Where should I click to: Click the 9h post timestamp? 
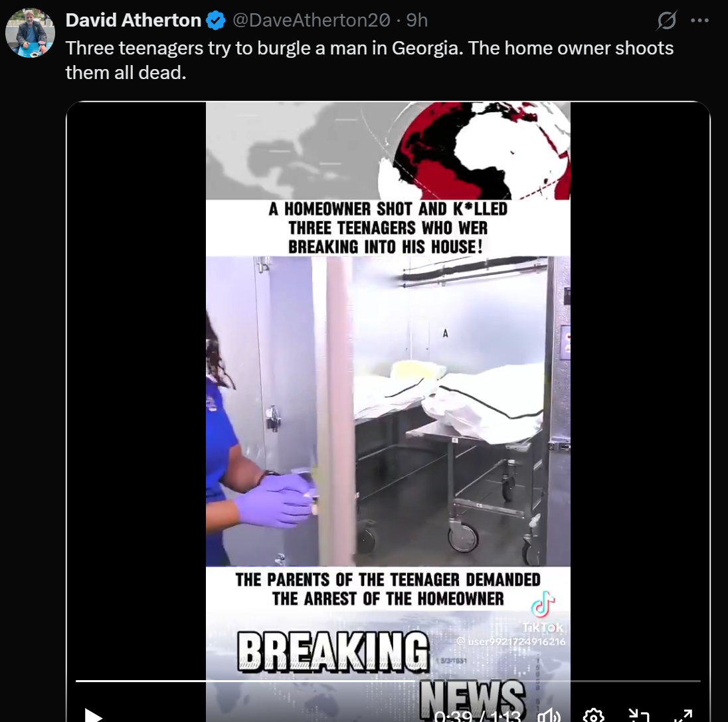[x=417, y=21]
